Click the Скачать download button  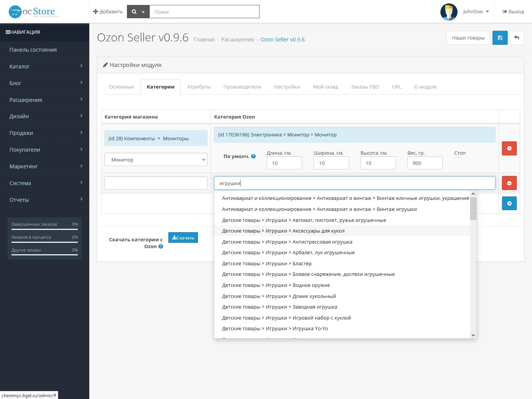[x=183, y=237]
